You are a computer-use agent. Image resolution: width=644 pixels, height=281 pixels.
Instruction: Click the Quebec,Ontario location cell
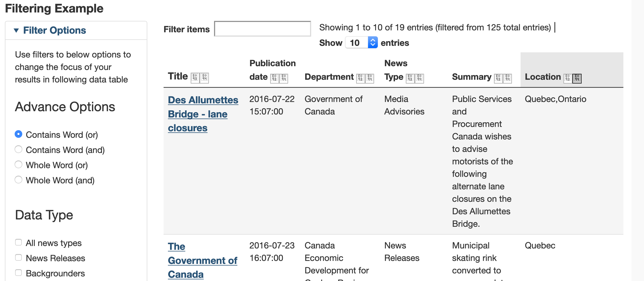555,99
